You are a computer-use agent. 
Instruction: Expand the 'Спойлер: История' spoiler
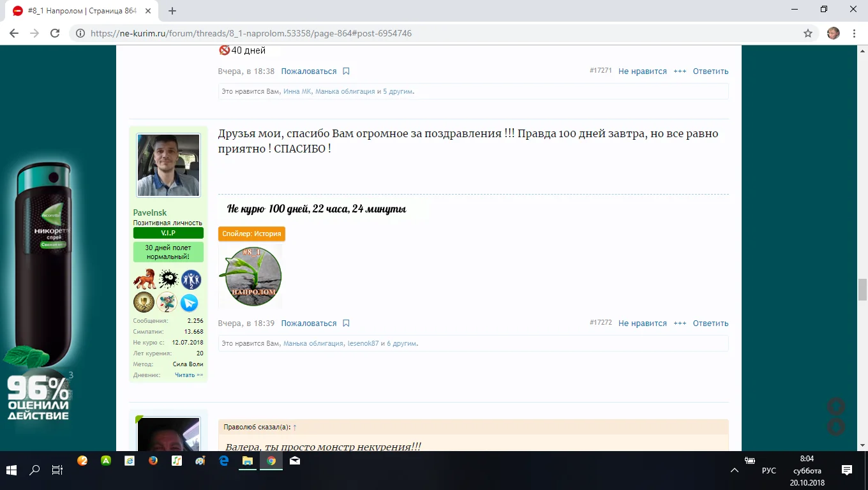252,234
